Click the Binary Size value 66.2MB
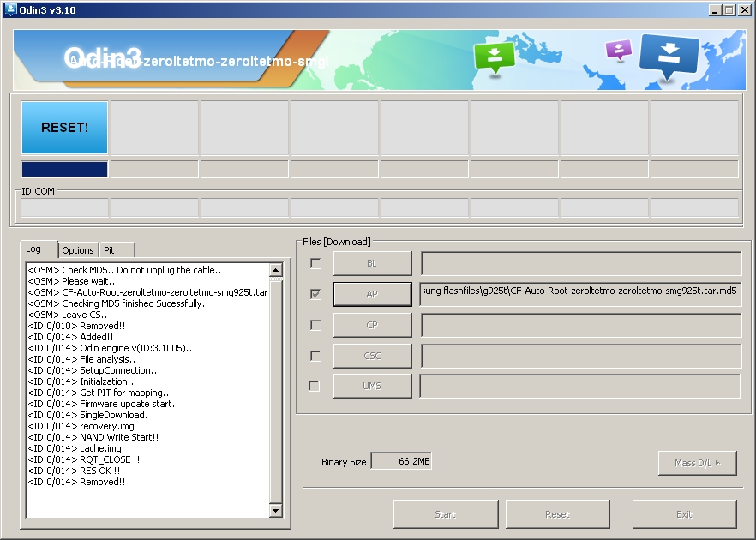This screenshot has height=540, width=756. [401, 461]
